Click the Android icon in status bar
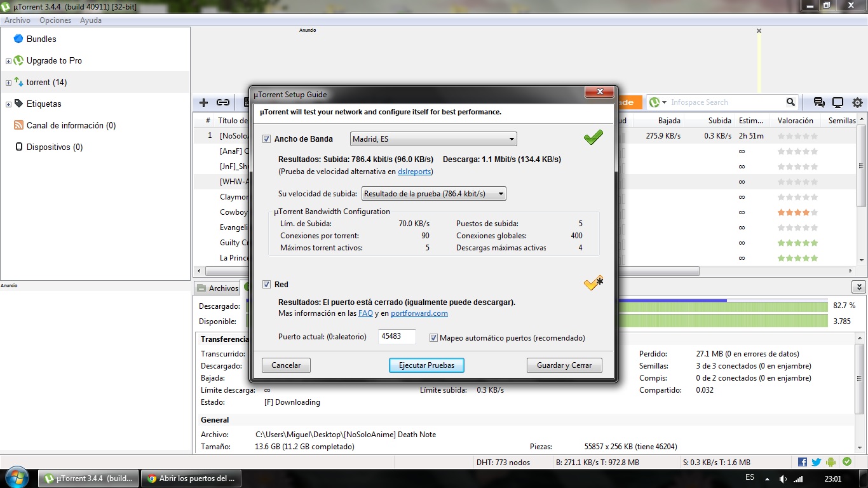Image resolution: width=868 pixels, height=488 pixels. pos(831,462)
